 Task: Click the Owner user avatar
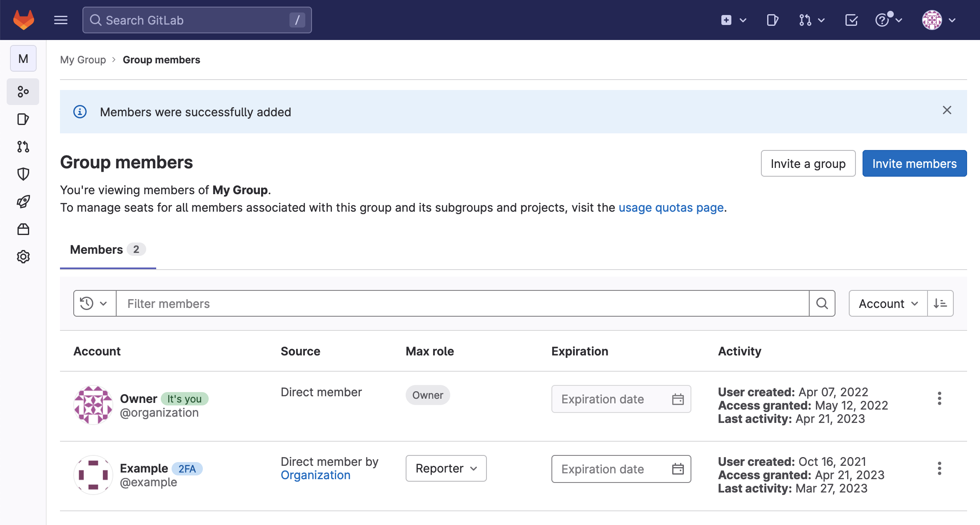point(93,405)
